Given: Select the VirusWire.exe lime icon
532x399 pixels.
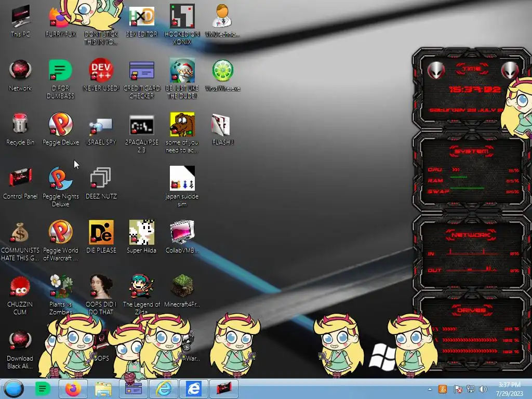Looking at the screenshot, I should coord(222,70).
